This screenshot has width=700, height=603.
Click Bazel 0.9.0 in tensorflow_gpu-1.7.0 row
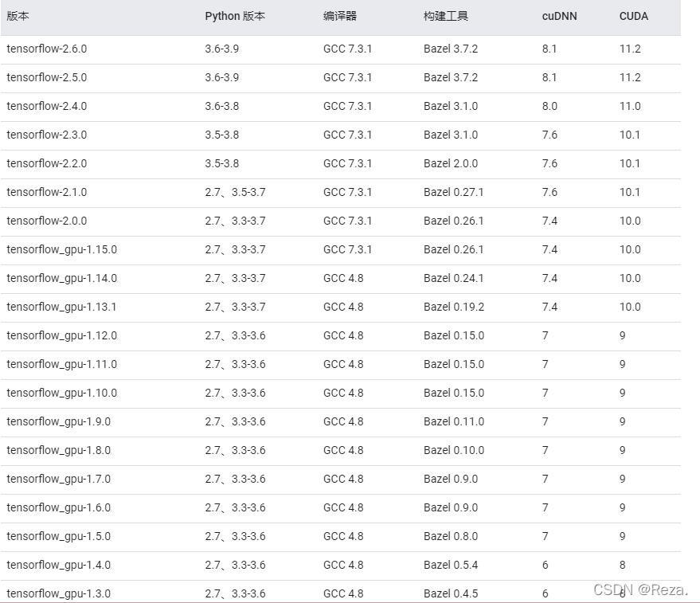pyautogui.click(x=451, y=479)
